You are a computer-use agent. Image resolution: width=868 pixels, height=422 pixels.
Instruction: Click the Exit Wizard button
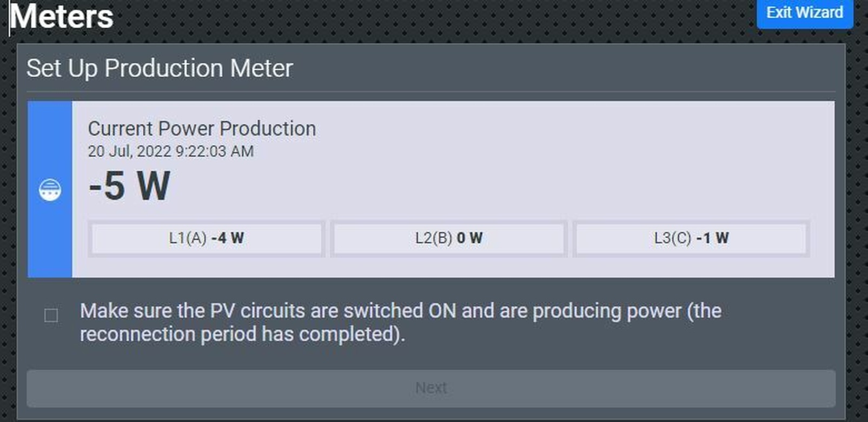(804, 12)
